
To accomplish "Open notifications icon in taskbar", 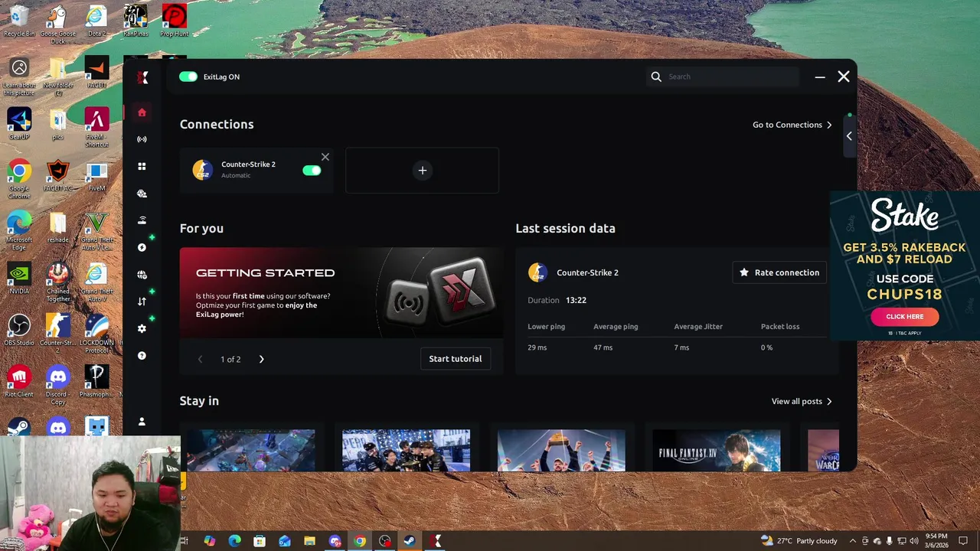I will tap(963, 541).
